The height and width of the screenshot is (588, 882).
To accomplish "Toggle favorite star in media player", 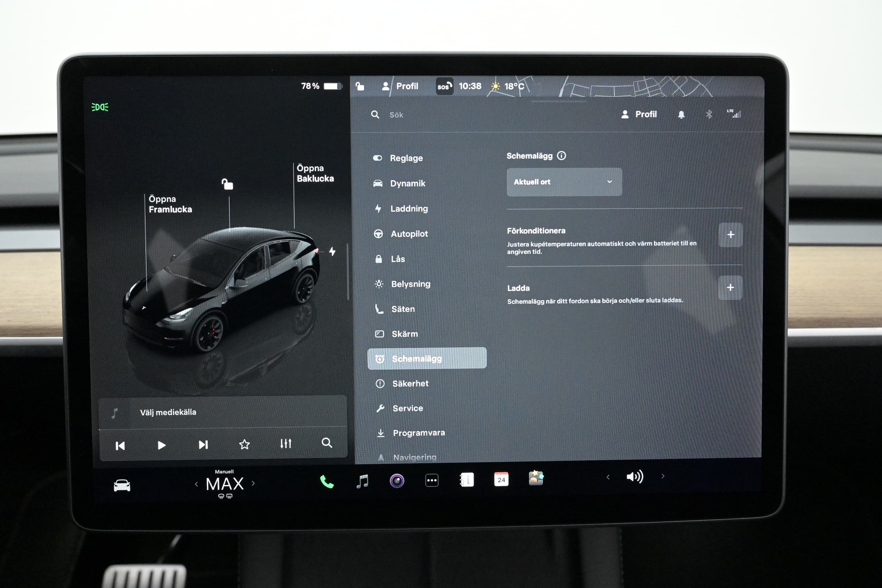I will pyautogui.click(x=244, y=445).
